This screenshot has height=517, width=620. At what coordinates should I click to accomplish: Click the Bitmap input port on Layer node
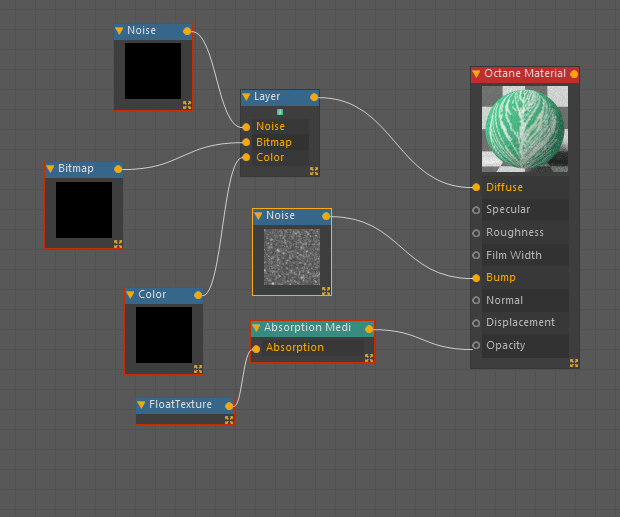[x=246, y=142]
